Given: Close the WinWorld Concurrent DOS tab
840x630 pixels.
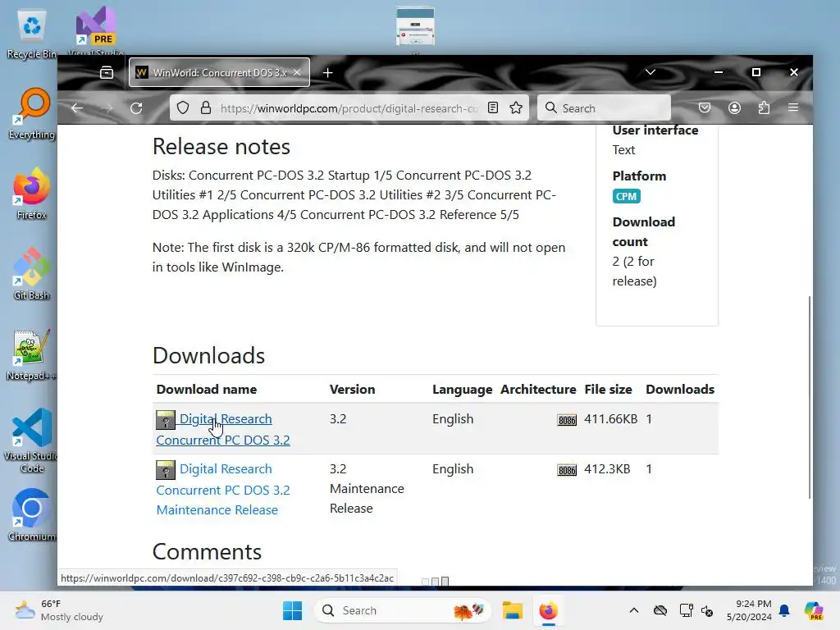Looking at the screenshot, I should pos(297,72).
